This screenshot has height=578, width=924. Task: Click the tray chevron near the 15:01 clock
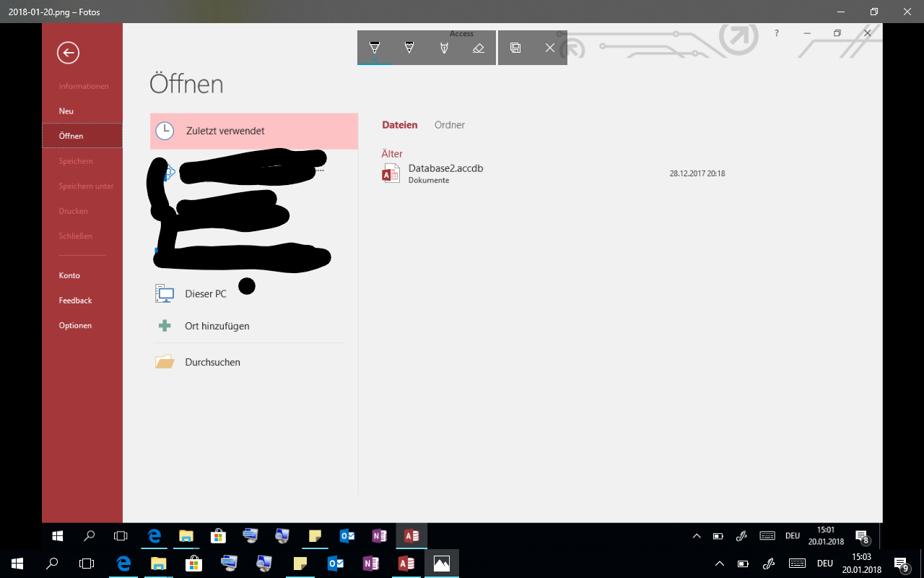(x=697, y=536)
